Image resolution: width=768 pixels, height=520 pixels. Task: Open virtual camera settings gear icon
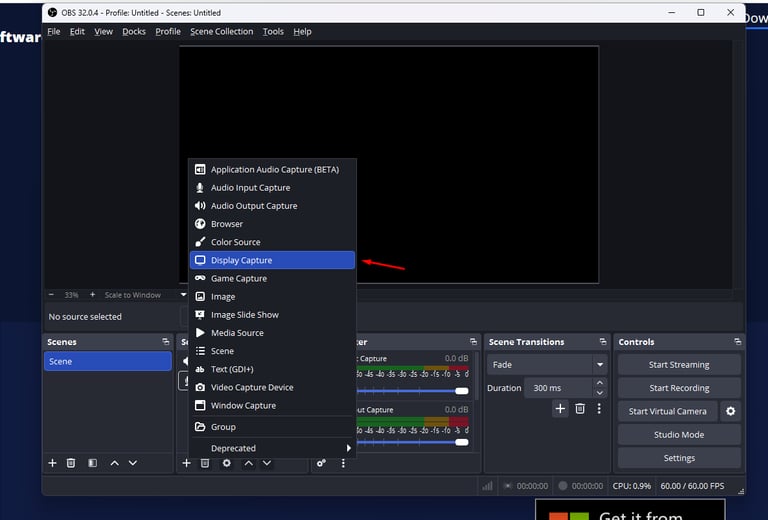pyautogui.click(x=731, y=411)
